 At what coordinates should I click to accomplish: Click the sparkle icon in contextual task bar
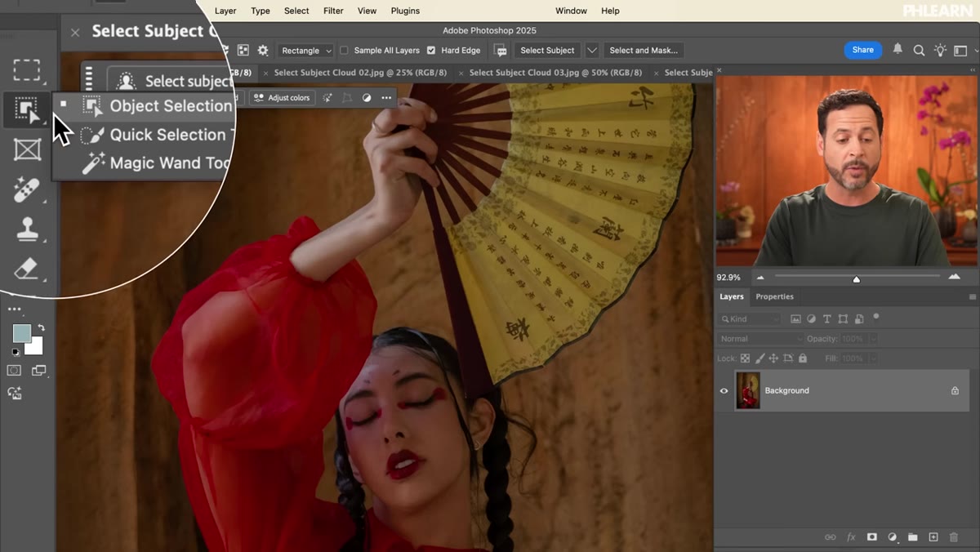[327, 98]
